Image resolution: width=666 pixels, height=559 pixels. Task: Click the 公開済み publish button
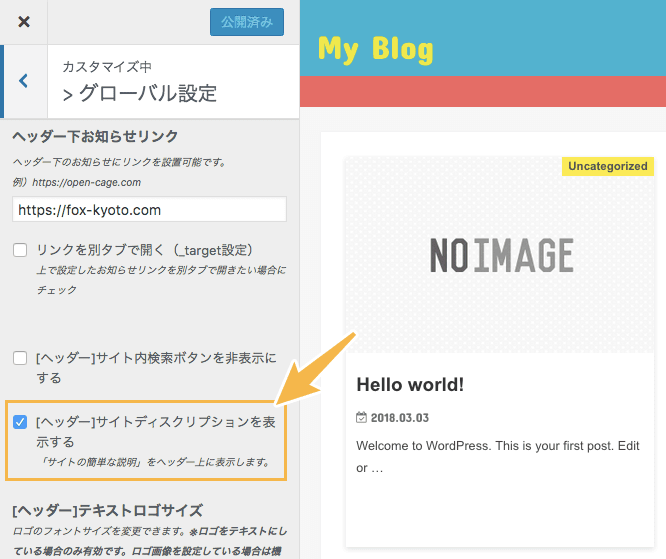pos(247,22)
